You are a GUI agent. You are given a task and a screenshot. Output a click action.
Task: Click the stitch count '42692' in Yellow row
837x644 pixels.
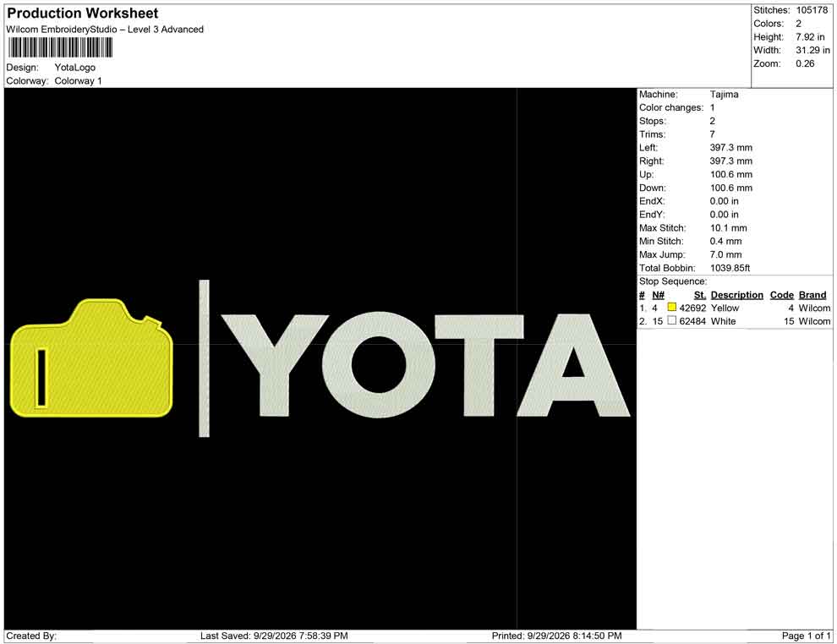tap(693, 308)
